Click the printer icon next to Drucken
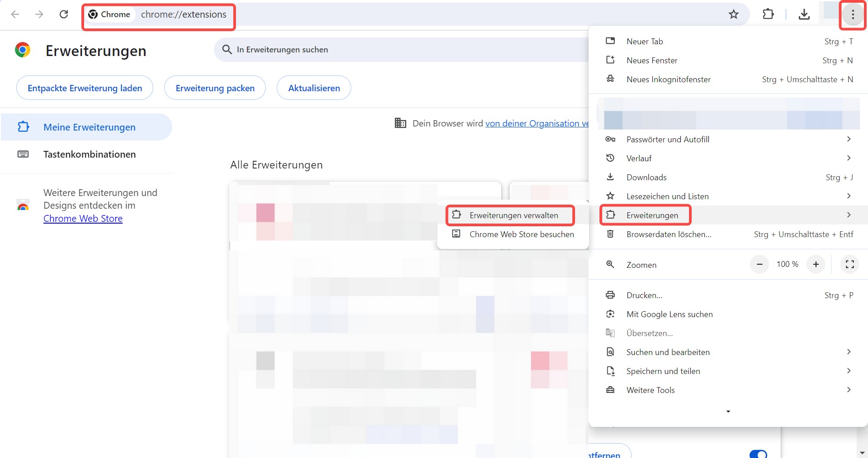868x458 pixels. pos(610,295)
